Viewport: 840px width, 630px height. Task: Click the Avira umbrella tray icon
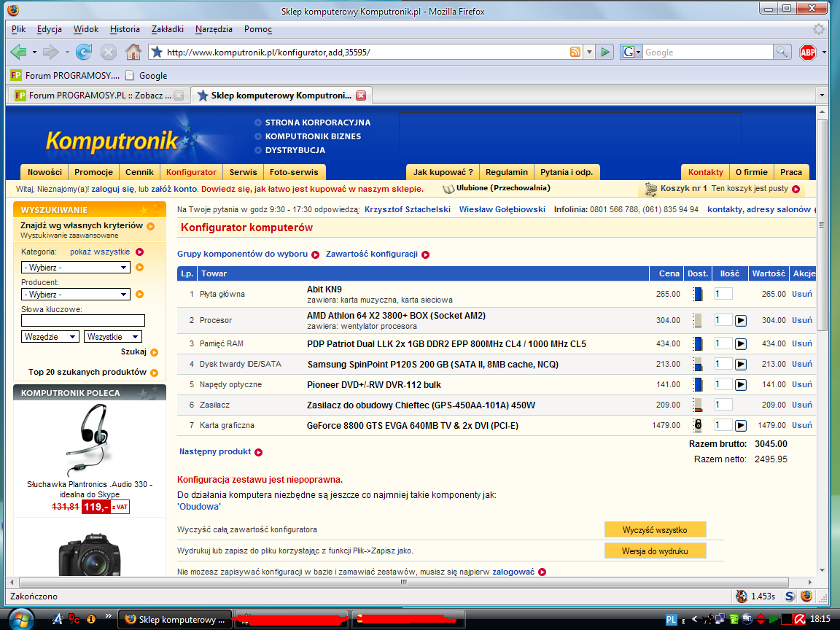click(x=800, y=619)
